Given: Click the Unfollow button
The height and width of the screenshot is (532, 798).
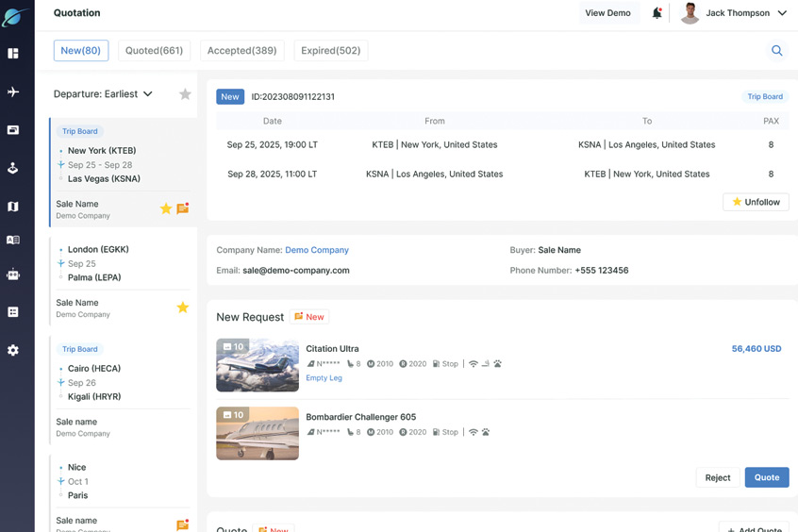Looking at the screenshot, I should pyautogui.click(x=756, y=202).
